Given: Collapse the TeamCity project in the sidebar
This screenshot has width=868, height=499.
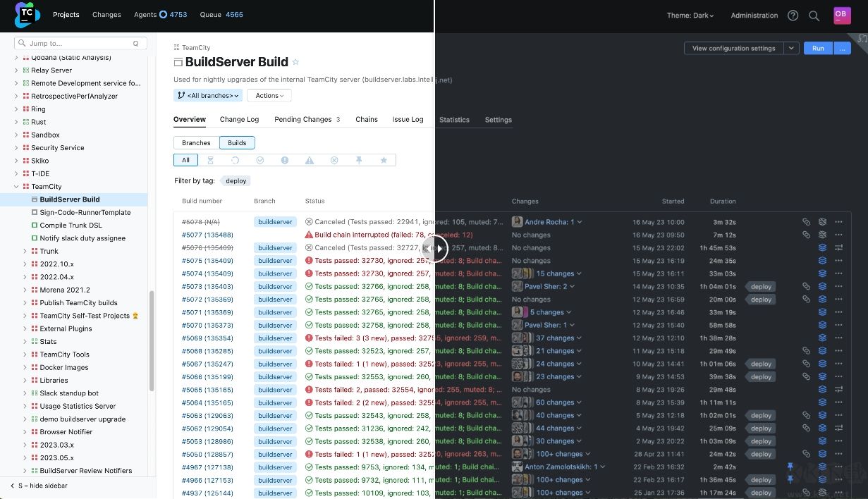Looking at the screenshot, I should pyautogui.click(x=16, y=187).
